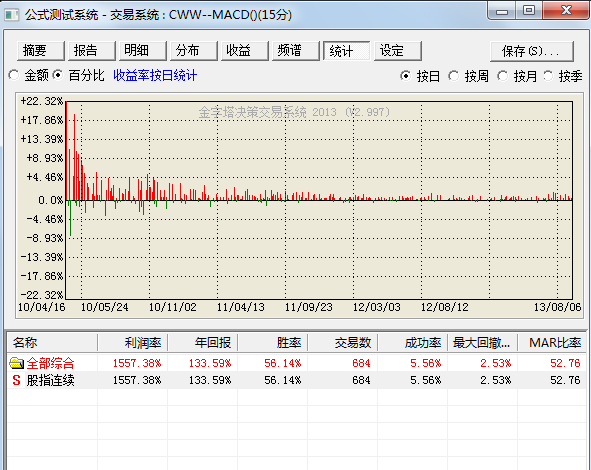Choose the 按月 monthly radio option

pos(502,76)
